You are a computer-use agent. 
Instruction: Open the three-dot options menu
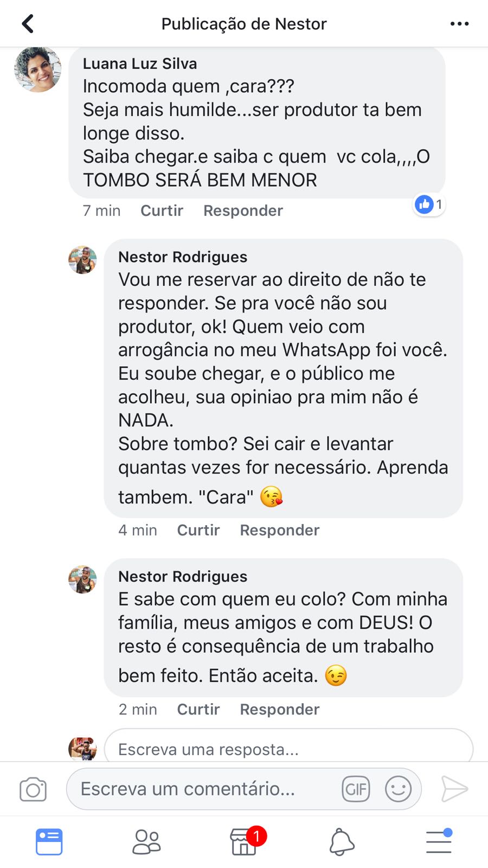pos(459,24)
